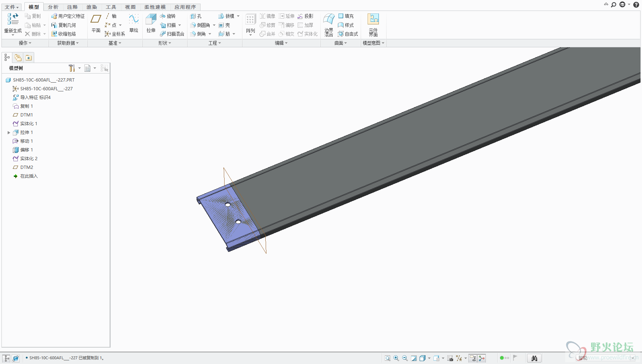The image size is (642, 364).
Task: Click the 壳 (Shell) tool
Action: click(x=224, y=25)
